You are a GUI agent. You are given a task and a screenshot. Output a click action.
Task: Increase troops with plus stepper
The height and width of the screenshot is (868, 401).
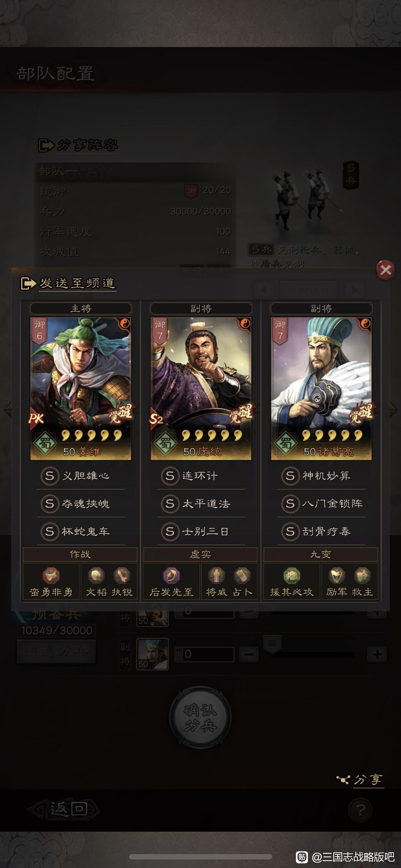click(377, 654)
